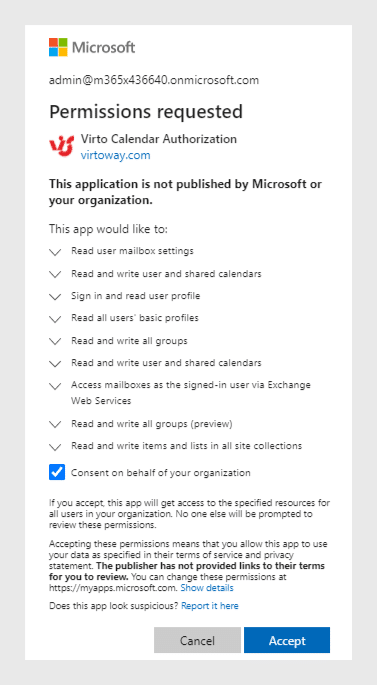Image resolution: width=377 pixels, height=685 pixels.
Task: Click the Report it here link
Action: [210, 606]
